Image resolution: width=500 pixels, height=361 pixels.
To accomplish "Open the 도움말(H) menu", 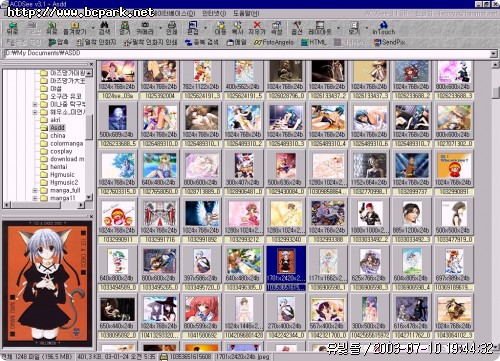I will (246, 13).
